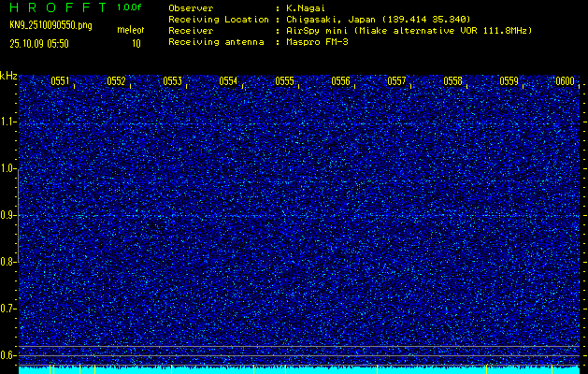
Task: Click the 1.0 frequency axis label
Action: pyautogui.click(x=8, y=168)
